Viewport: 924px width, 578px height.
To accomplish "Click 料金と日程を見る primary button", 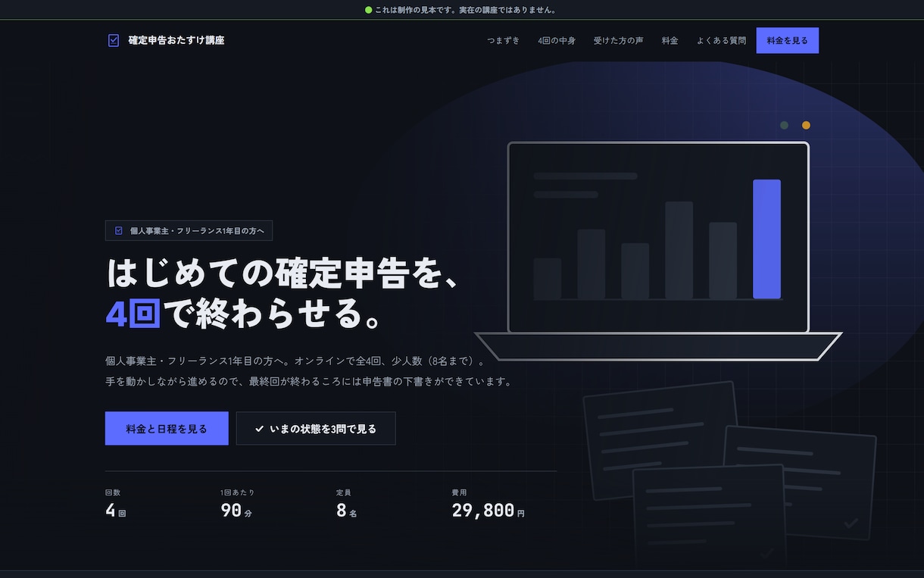I will point(167,429).
